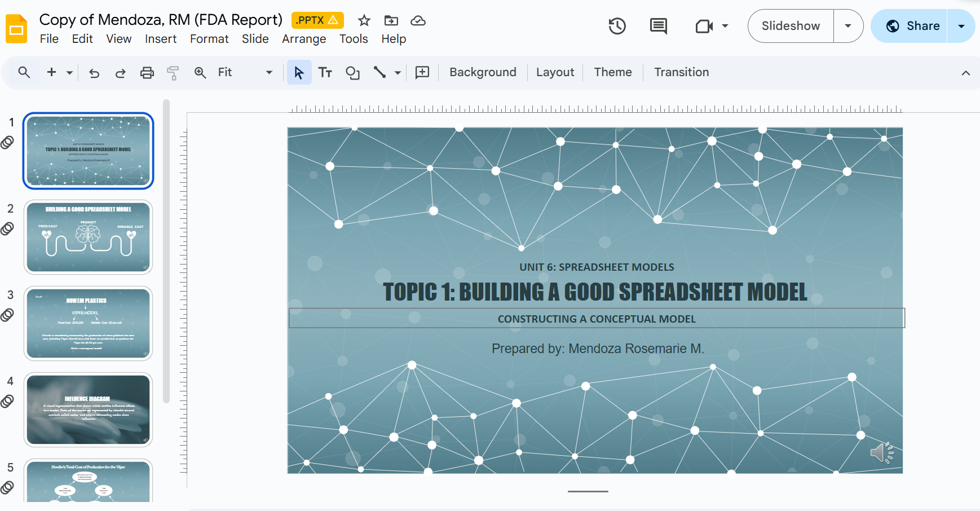Image resolution: width=980 pixels, height=511 pixels.
Task: Click link icon beside slide 1
Action: point(7,143)
